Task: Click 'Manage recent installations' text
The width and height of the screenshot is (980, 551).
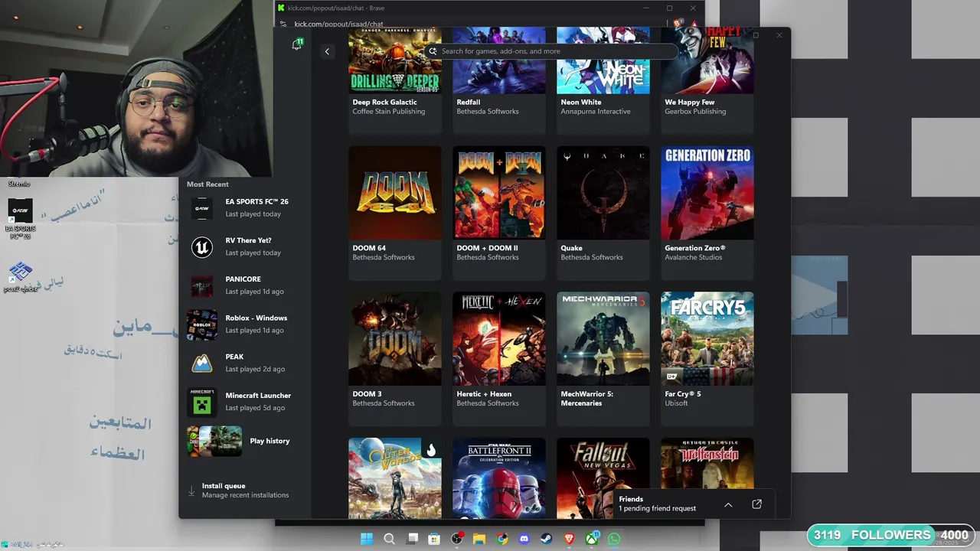Action: point(245,495)
